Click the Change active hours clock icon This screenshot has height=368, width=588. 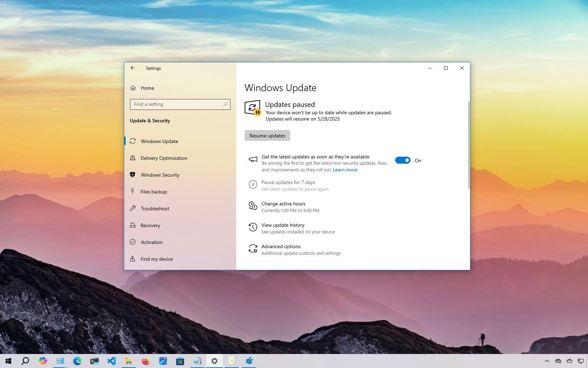[253, 206]
